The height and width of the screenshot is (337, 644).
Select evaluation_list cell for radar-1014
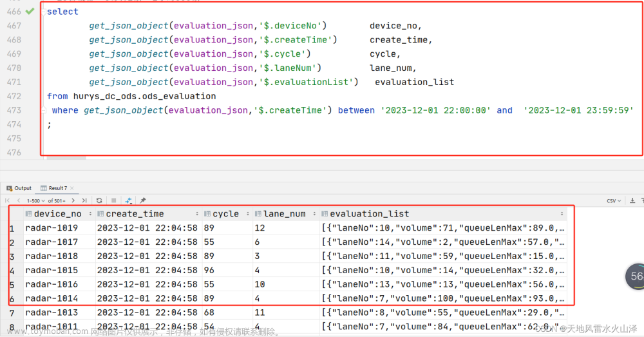click(443, 298)
